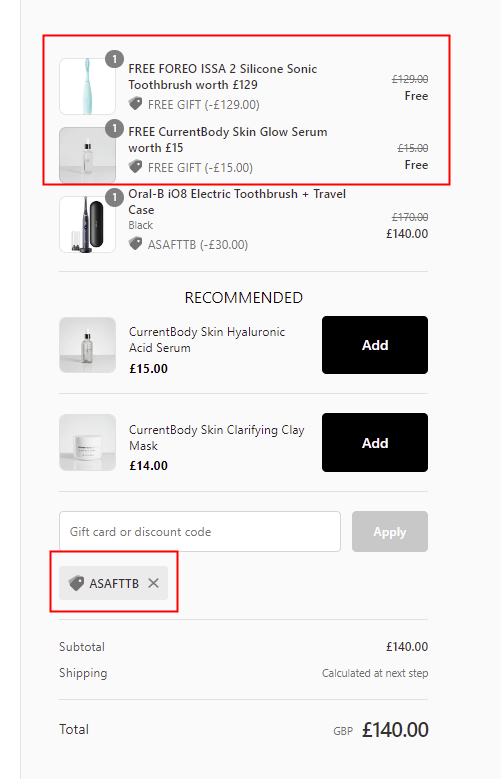This screenshot has width=501, height=779.
Task: Click the tag icon beside FREE GIFT (-£15.00)
Action: (135, 167)
